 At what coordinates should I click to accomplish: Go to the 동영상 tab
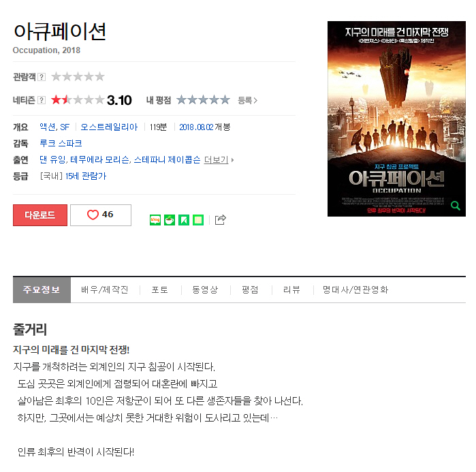205,289
